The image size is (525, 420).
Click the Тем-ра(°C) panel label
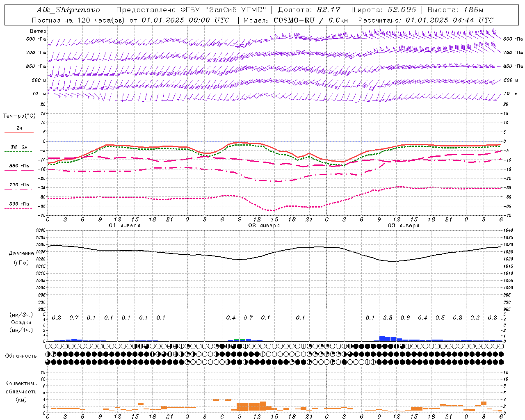tap(19, 116)
